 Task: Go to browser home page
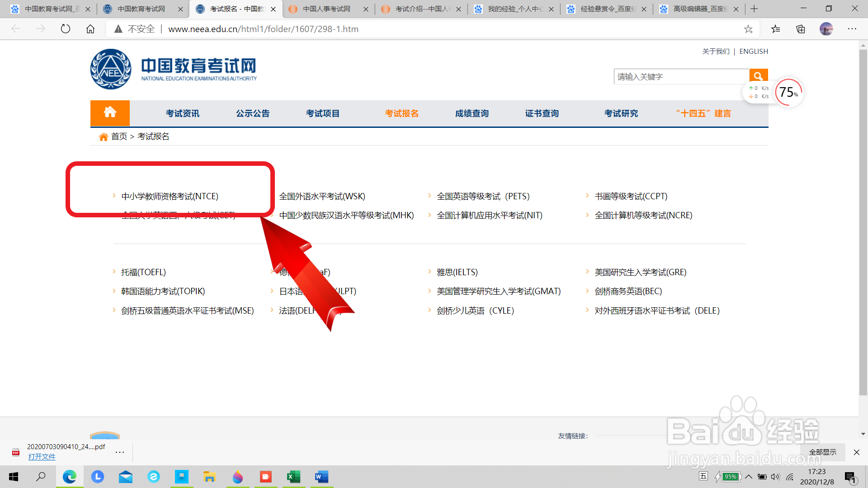pos(90,29)
